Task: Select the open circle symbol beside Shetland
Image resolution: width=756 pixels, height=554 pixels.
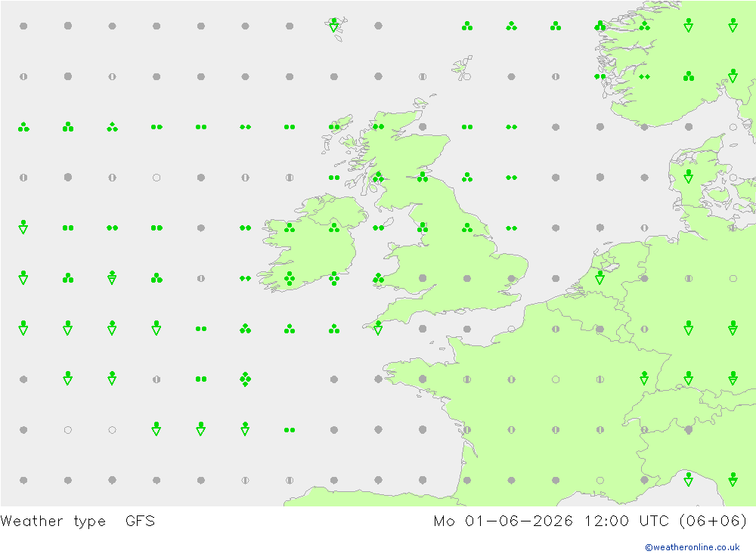Action: 466,76
